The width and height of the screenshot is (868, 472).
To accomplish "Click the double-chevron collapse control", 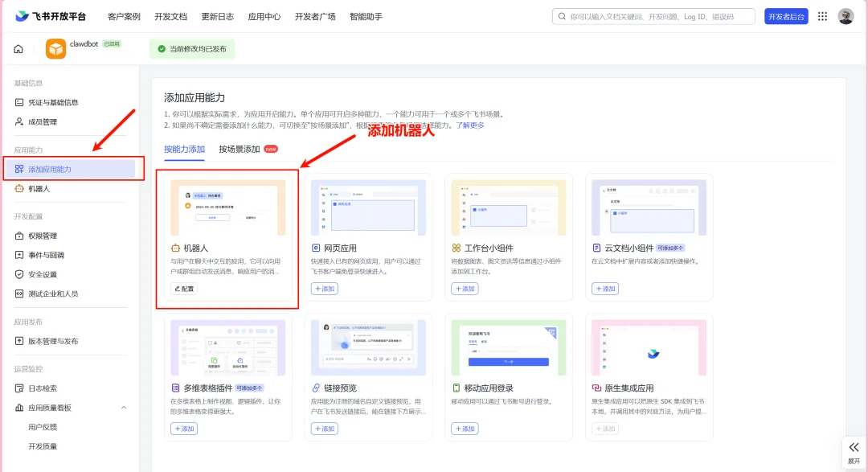I will click(854, 445).
